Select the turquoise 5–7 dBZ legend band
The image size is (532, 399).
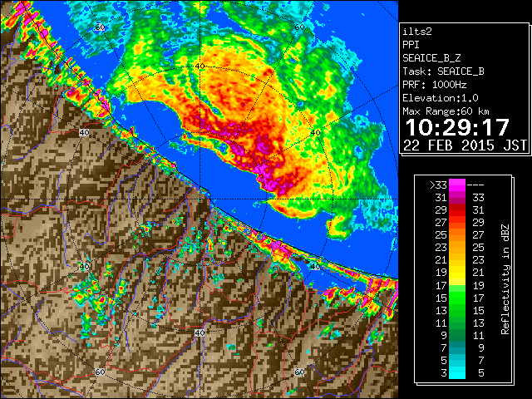pyautogui.click(x=457, y=361)
